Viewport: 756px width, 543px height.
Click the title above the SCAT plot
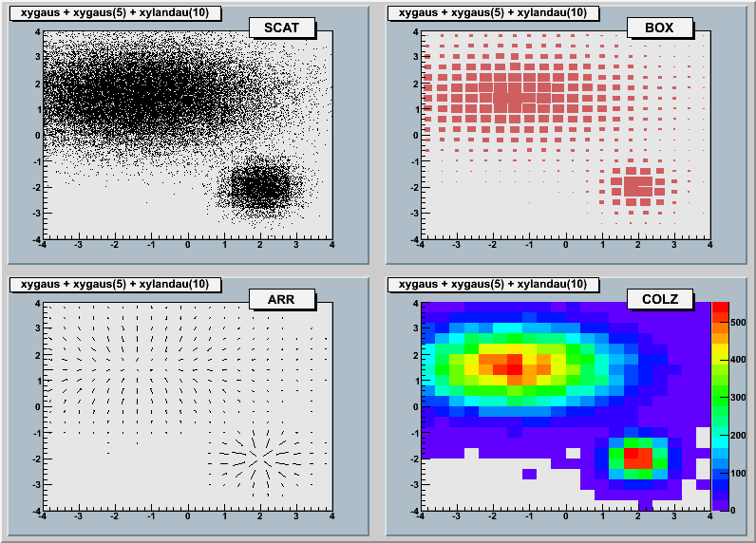(x=115, y=12)
